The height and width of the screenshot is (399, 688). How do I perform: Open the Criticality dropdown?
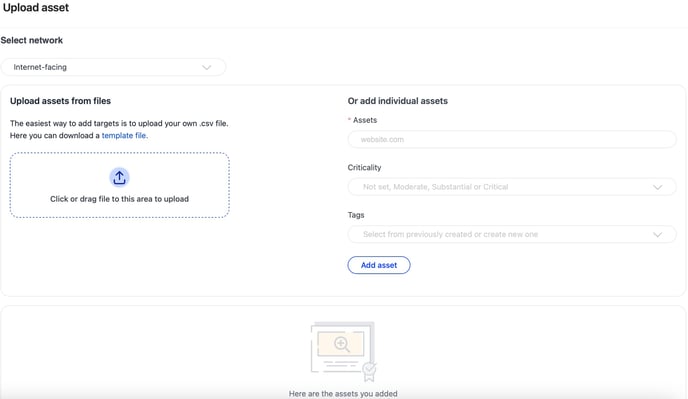(512, 187)
